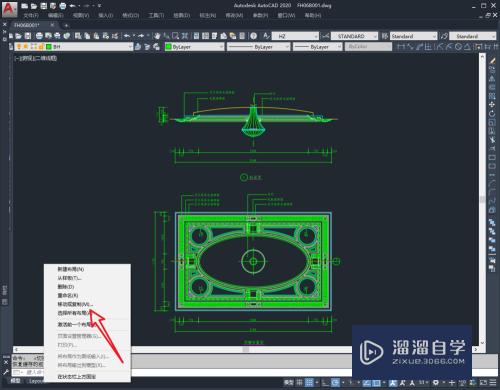The image size is (500, 390).
Task: Toggle snap mode in status bar
Action: [309, 382]
